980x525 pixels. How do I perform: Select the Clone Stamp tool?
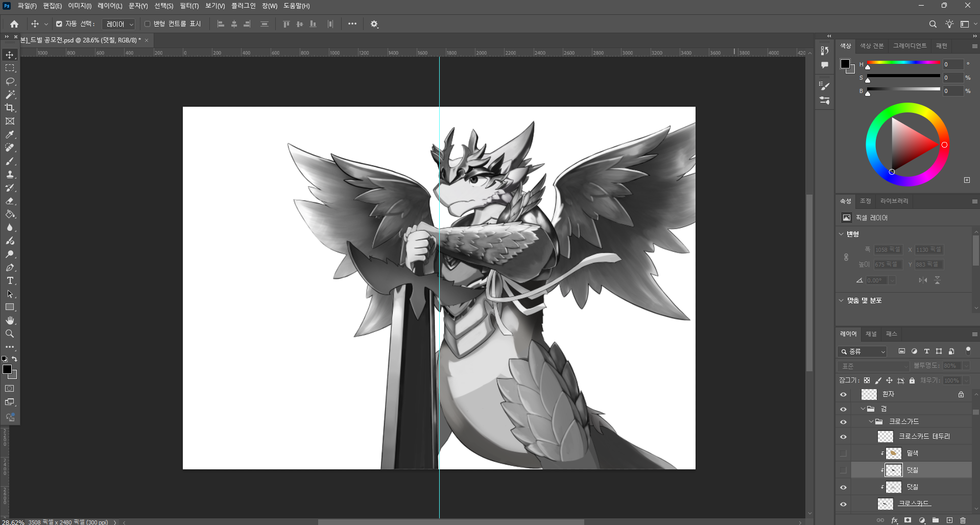10,174
